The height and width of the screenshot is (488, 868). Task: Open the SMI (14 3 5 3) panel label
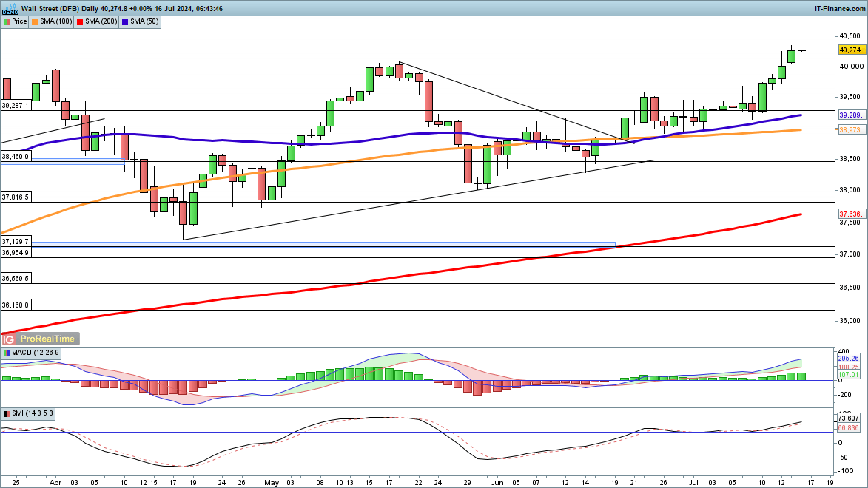33,413
